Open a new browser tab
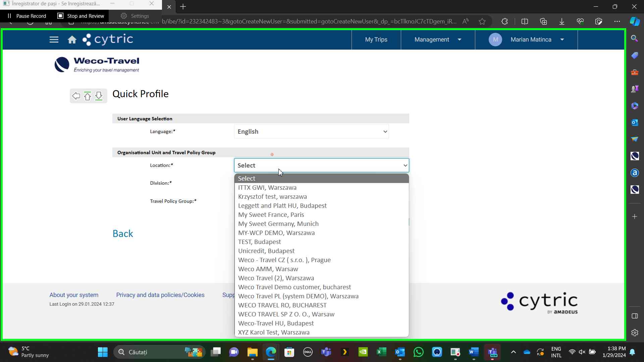This screenshot has width=644, height=362. 183,7
